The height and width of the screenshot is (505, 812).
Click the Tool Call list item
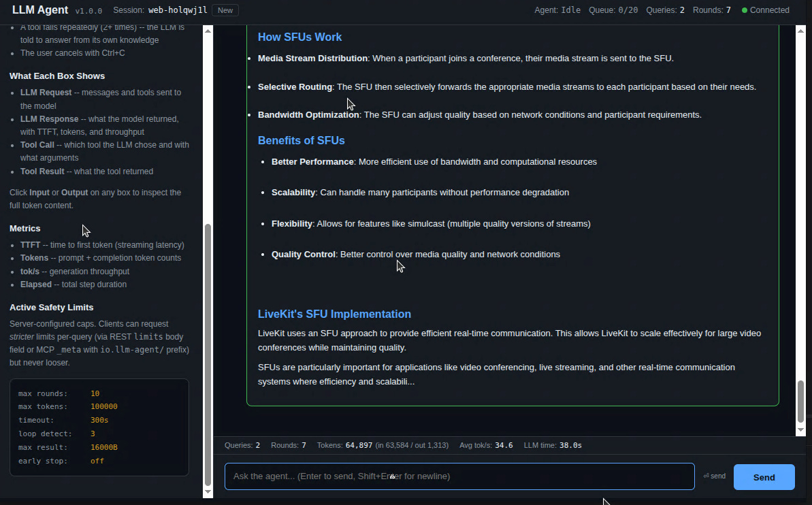click(x=105, y=151)
